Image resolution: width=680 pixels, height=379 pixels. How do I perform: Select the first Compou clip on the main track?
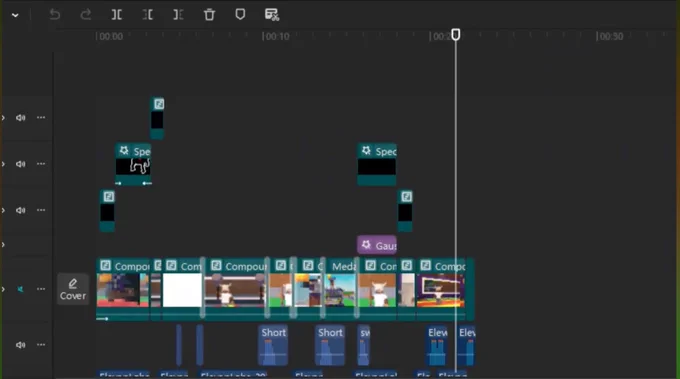(x=123, y=289)
